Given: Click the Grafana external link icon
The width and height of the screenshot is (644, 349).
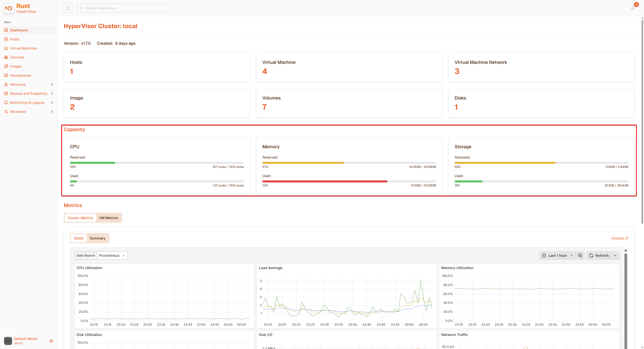Looking at the screenshot, I should coord(627,238).
